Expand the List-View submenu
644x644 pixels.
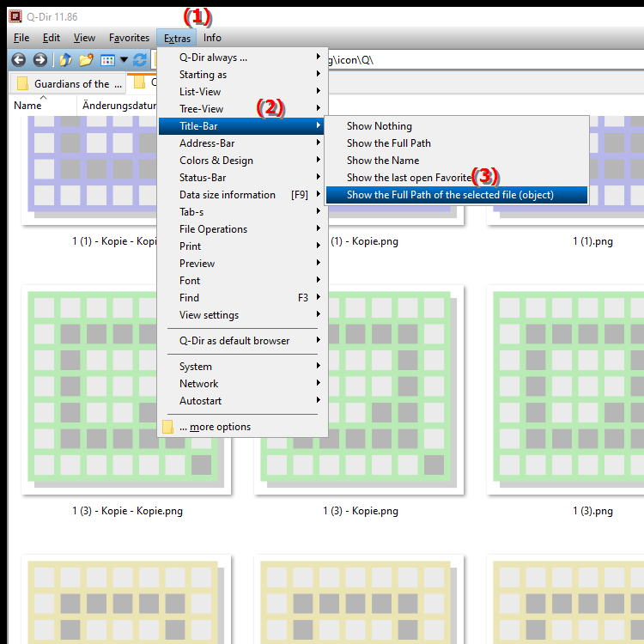click(x=243, y=92)
